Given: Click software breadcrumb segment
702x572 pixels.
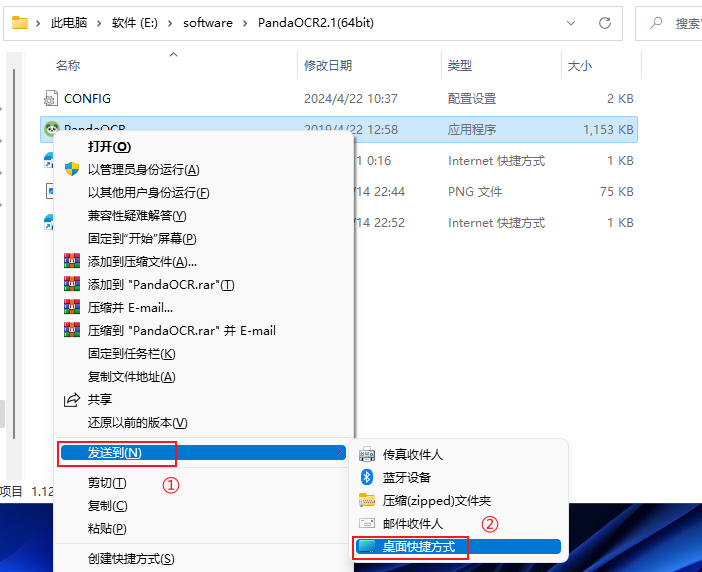Looking at the screenshot, I should pyautogui.click(x=208, y=23).
